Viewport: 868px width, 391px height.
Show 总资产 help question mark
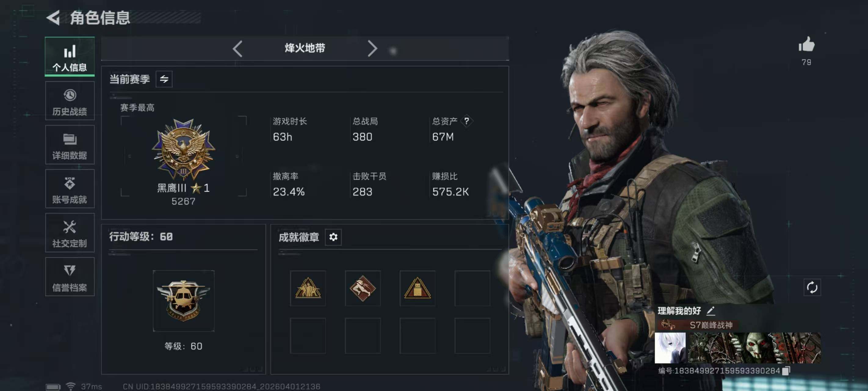pyautogui.click(x=466, y=121)
